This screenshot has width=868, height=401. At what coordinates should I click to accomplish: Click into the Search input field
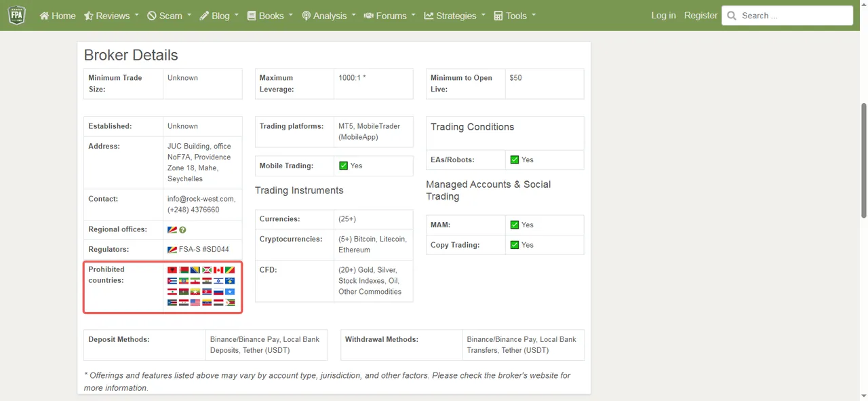[x=787, y=16]
